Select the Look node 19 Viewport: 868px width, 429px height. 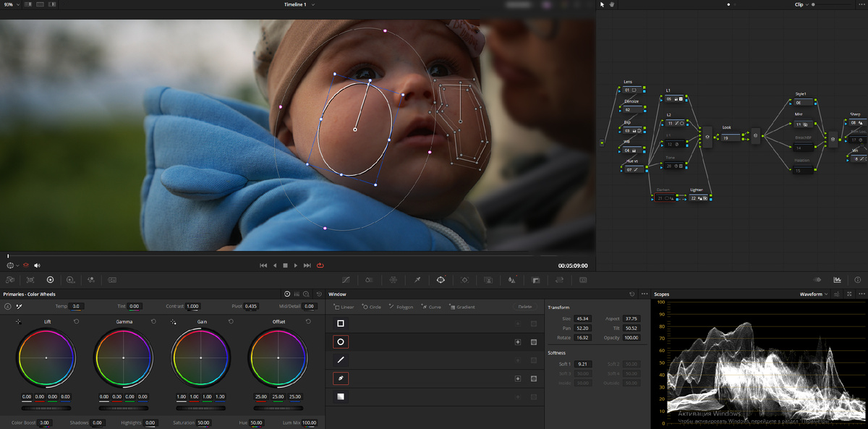pyautogui.click(x=730, y=137)
